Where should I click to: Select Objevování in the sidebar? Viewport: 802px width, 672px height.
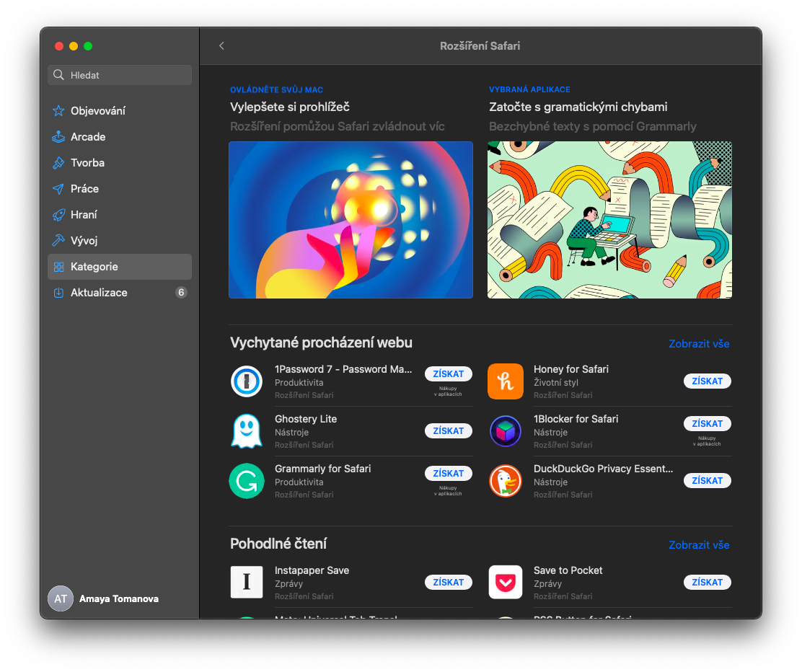(120, 110)
